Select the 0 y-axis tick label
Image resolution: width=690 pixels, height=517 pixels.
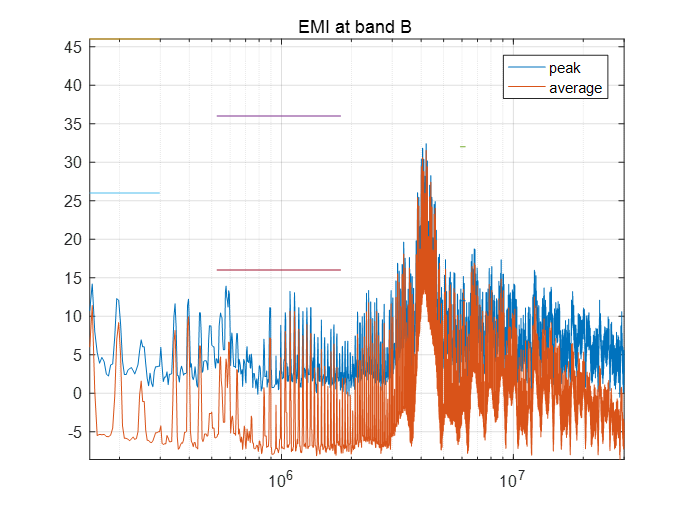76,393
